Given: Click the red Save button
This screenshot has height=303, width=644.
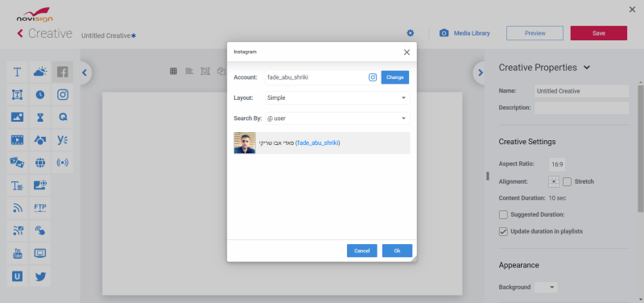Looking at the screenshot, I should tap(599, 33).
